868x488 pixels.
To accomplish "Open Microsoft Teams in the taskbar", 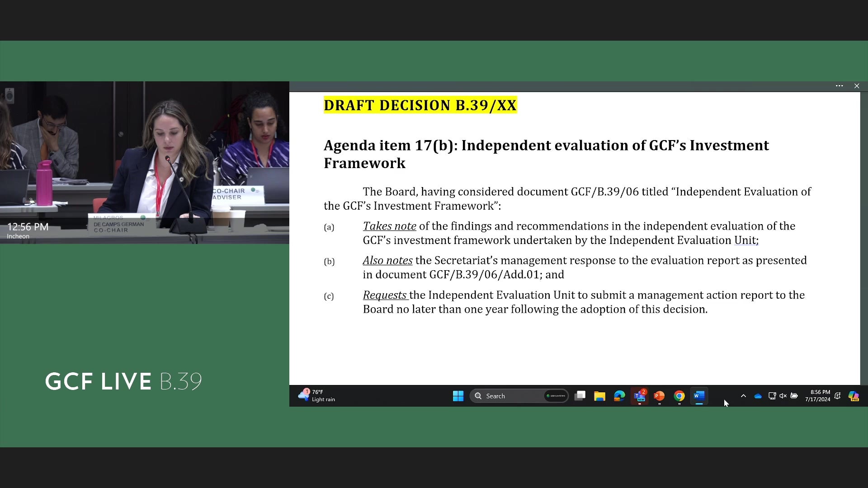I will (639, 396).
